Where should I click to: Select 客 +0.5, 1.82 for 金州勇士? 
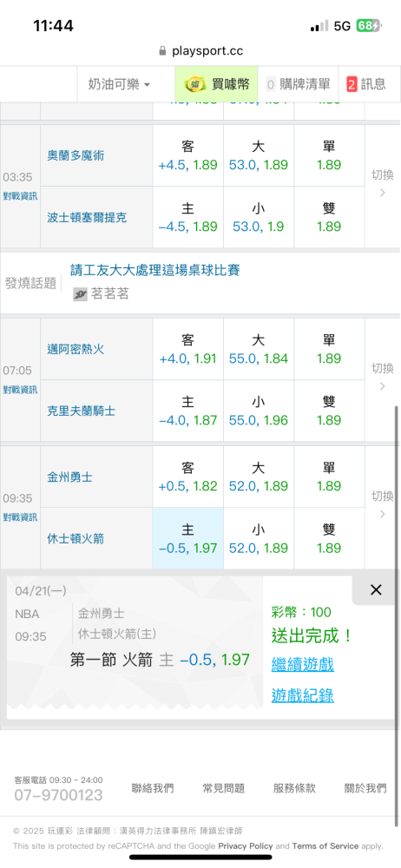pyautogui.click(x=188, y=477)
